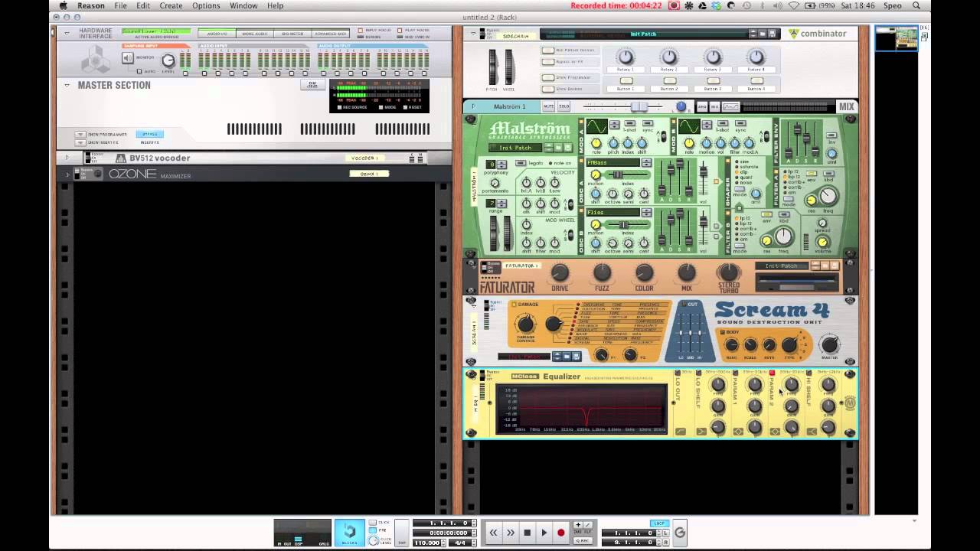Image resolution: width=980 pixels, height=551 pixels.
Task: Open the Create menu
Action: pos(171,5)
